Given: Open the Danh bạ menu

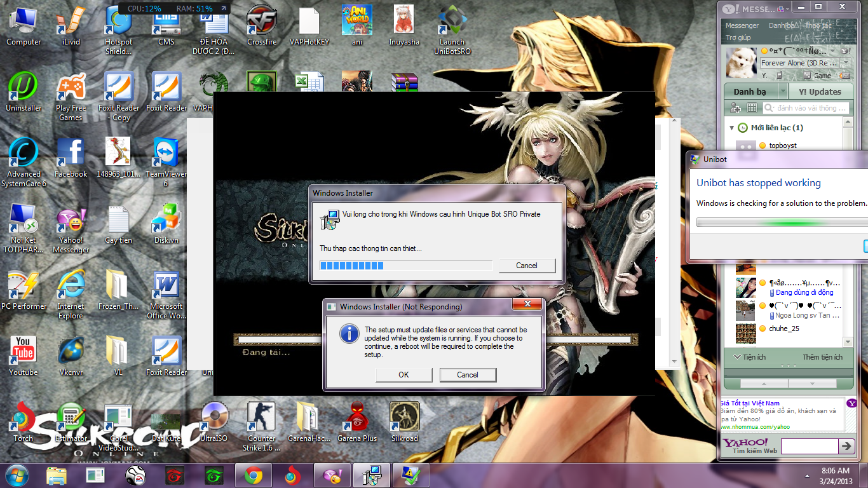Looking at the screenshot, I should point(781,25).
